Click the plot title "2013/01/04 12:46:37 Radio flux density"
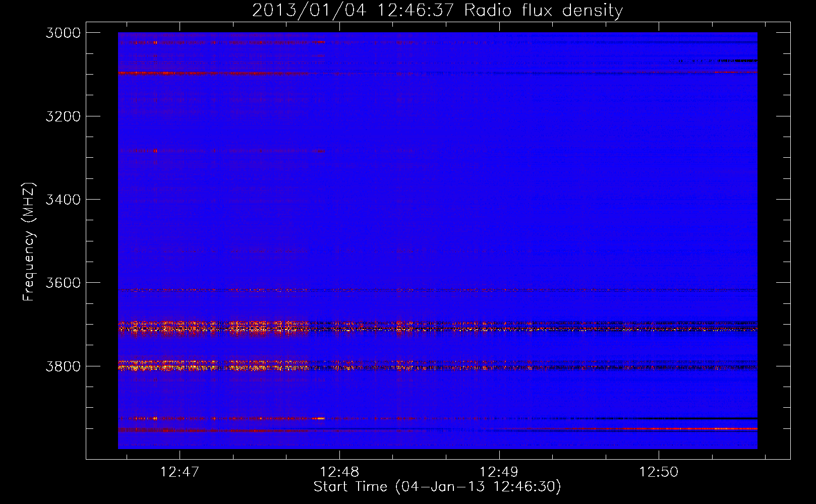The image size is (816, 504). 437,11
